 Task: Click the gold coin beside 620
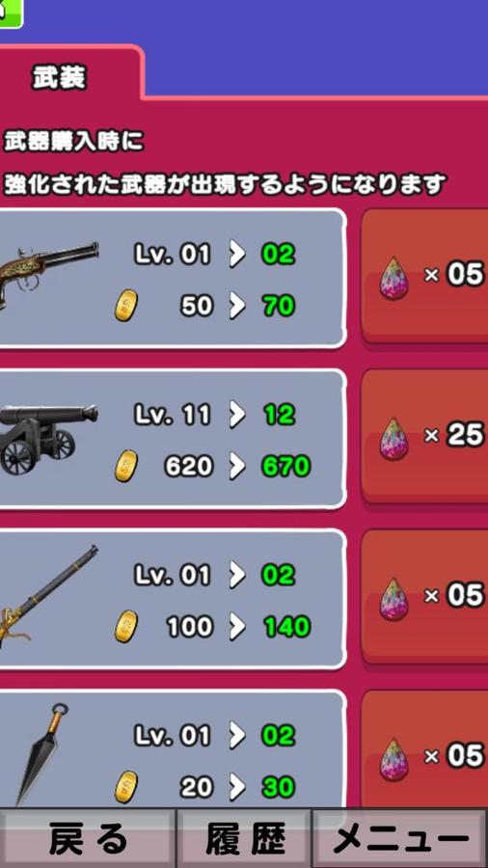(x=126, y=466)
